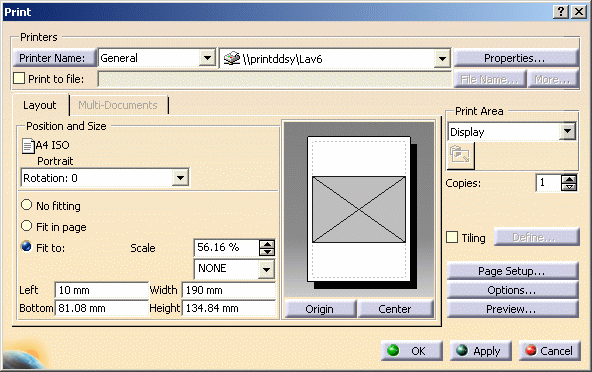The image size is (592, 372).
Task: Click the Origin position button
Action: pyautogui.click(x=320, y=309)
